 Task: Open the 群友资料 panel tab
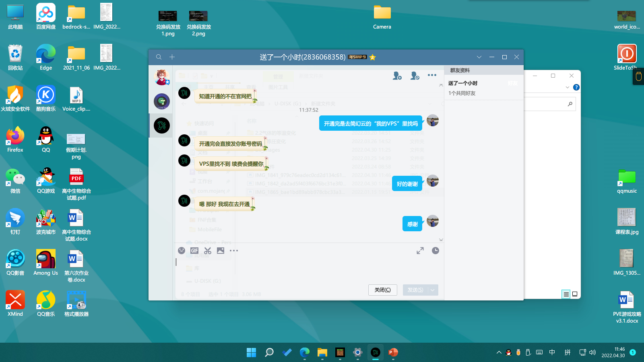coord(460,70)
